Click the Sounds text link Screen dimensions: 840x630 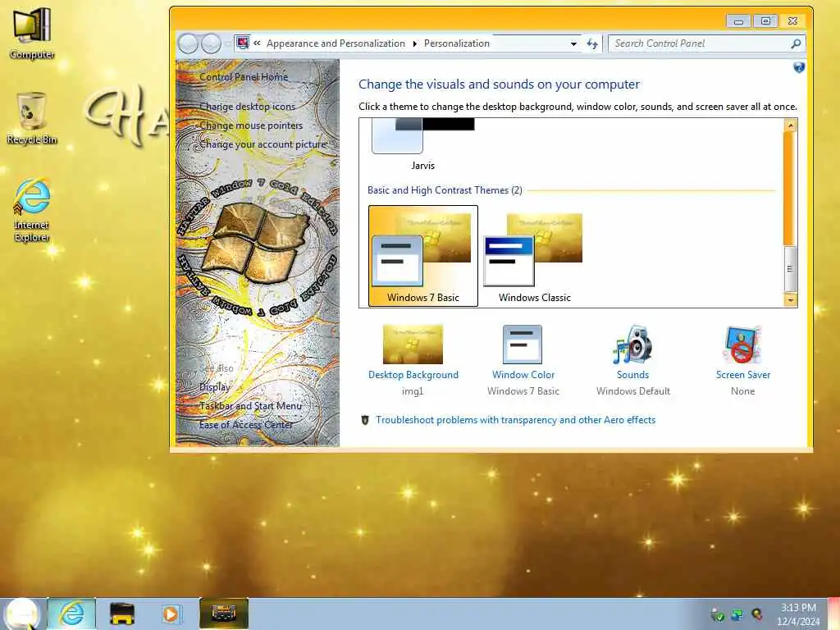(632, 375)
